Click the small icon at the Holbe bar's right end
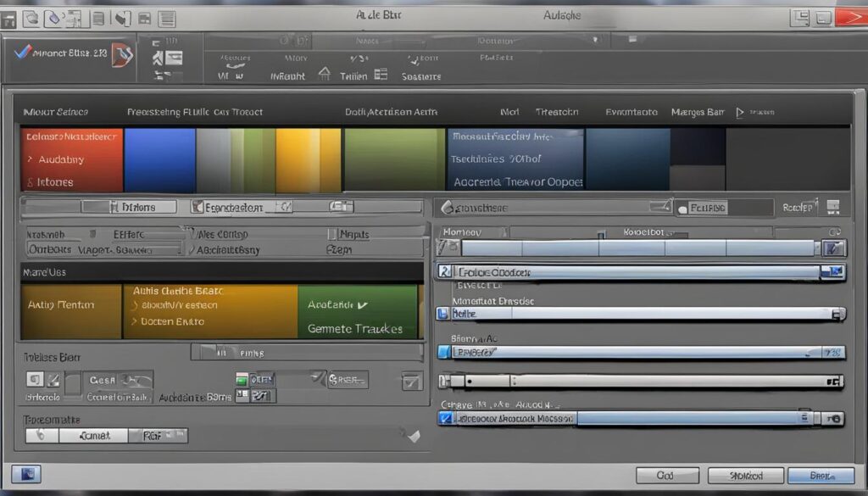This screenshot has width=868, height=496. click(x=838, y=315)
